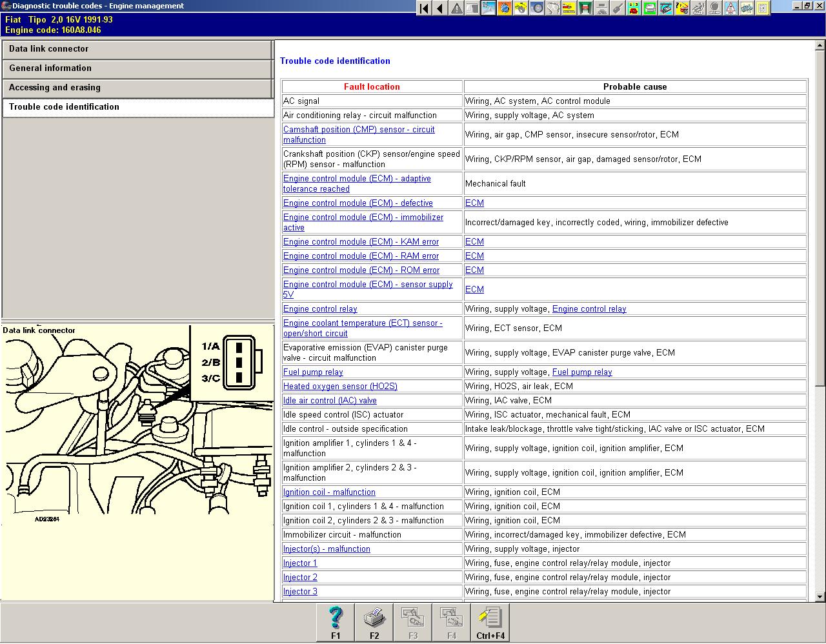Open the Injector 3 link
The height and width of the screenshot is (644, 826).
[x=300, y=591]
